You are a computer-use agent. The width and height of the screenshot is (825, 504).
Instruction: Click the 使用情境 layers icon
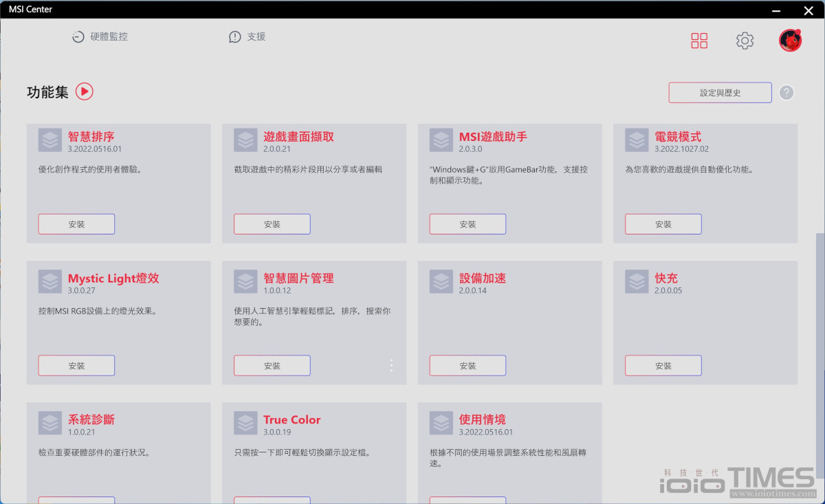pos(441,423)
